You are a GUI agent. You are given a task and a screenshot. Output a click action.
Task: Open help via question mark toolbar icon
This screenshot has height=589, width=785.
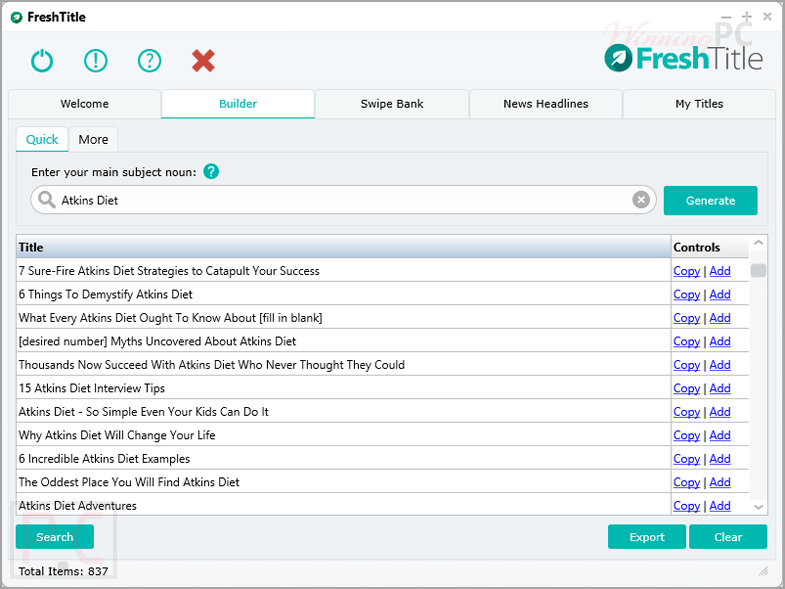pyautogui.click(x=149, y=61)
